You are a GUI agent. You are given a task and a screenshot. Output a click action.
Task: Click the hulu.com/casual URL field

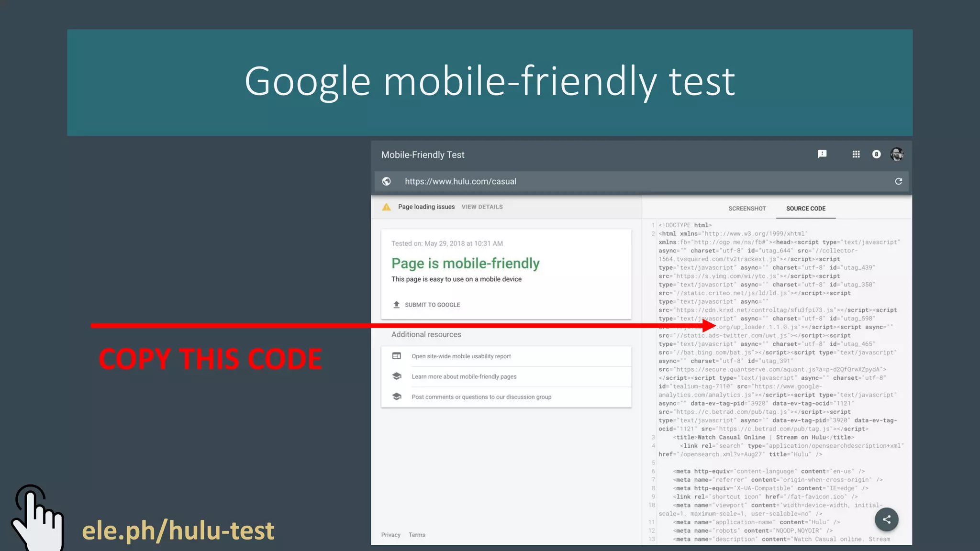pyautogui.click(x=641, y=181)
